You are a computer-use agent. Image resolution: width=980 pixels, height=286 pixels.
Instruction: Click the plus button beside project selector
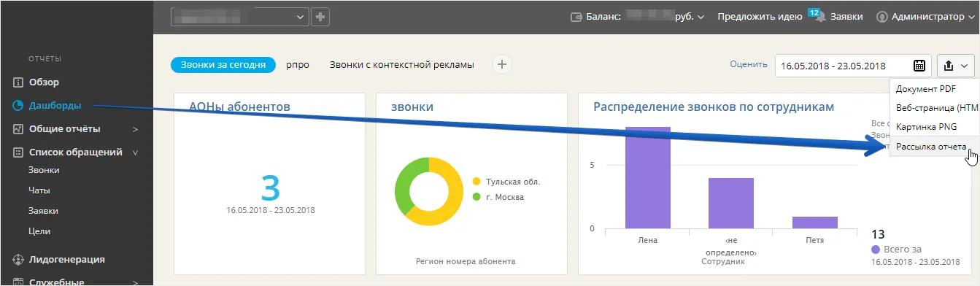[320, 16]
